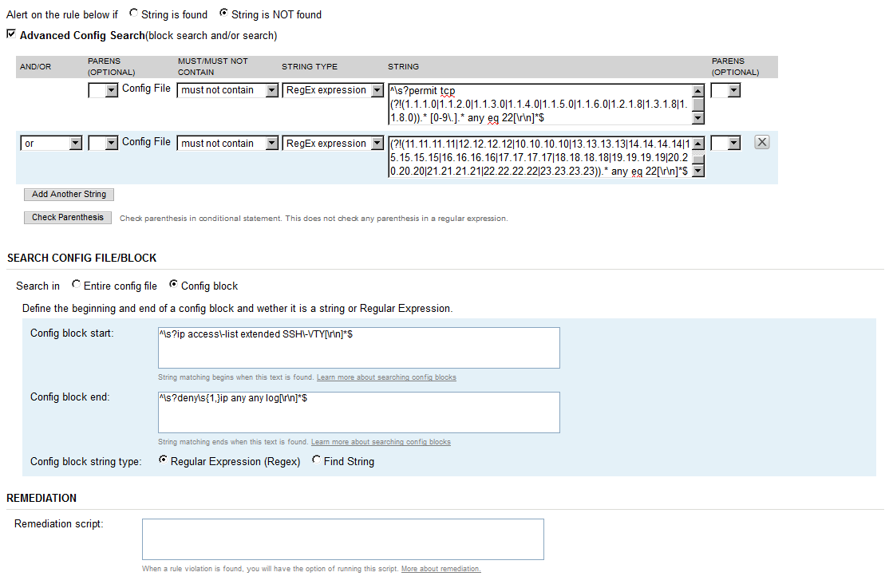Select the 'String is found' radio button
Screen dimensions: 885x588
133,13
